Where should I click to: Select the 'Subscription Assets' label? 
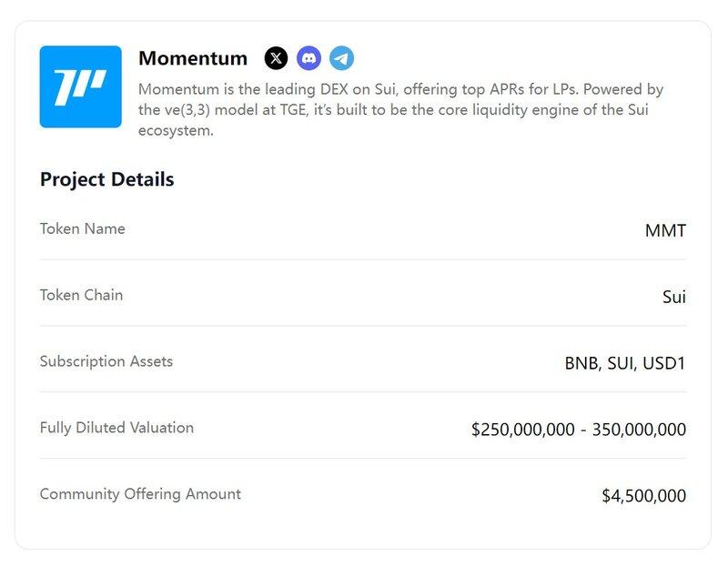106,361
